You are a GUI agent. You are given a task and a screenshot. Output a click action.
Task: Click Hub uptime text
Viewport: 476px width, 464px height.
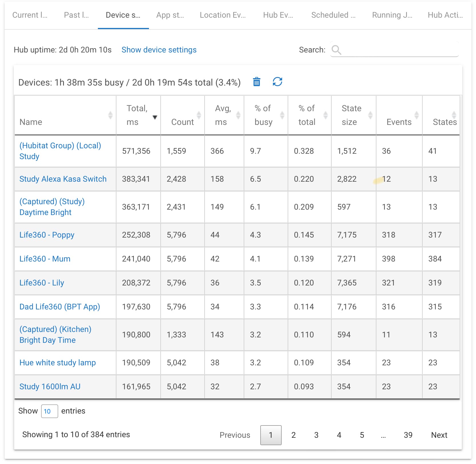point(62,50)
